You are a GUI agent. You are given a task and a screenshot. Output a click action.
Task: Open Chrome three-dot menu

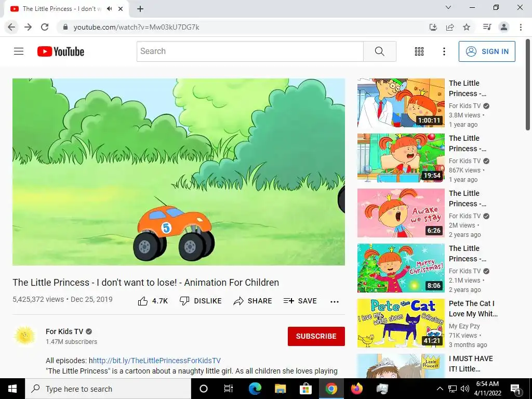521,27
